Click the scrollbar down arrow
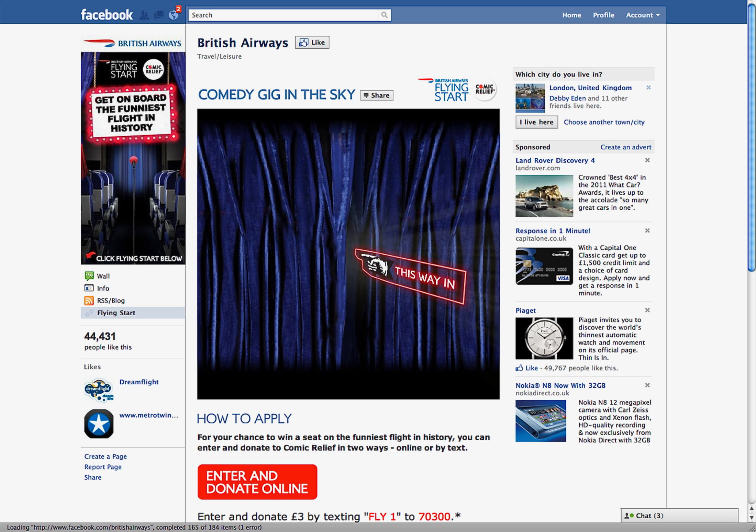756x532 pixels. point(752,518)
